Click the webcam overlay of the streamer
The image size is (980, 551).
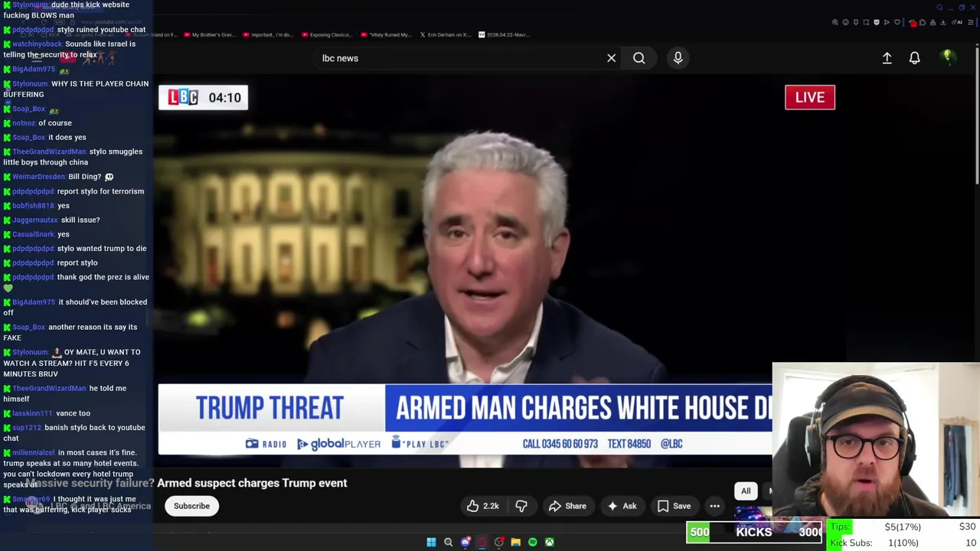[x=876, y=440]
